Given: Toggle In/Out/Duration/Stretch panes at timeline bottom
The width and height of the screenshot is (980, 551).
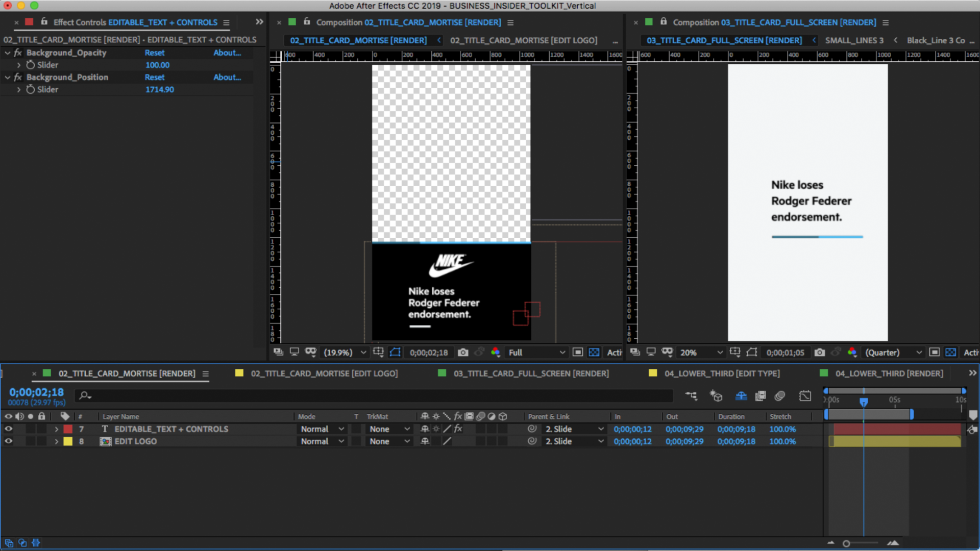Looking at the screenshot, I should coord(36,543).
